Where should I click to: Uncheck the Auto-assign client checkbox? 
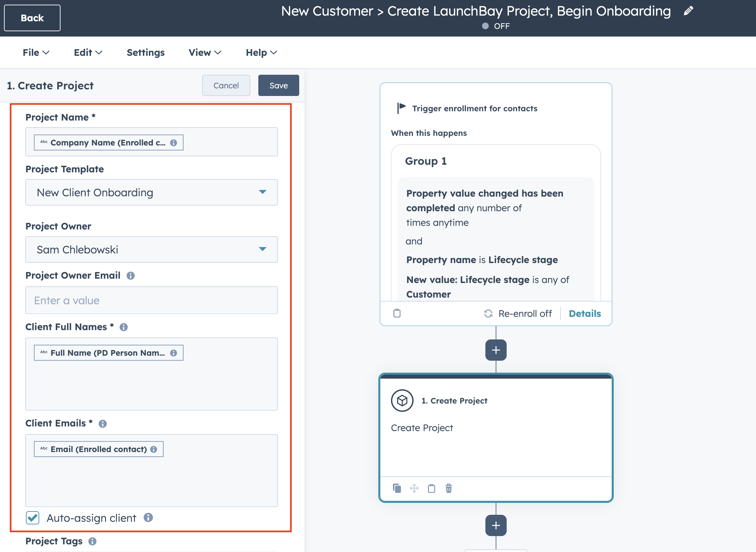click(33, 517)
